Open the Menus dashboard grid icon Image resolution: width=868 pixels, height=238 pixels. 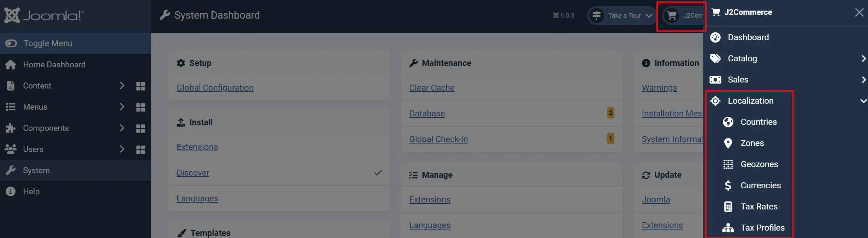[141, 107]
